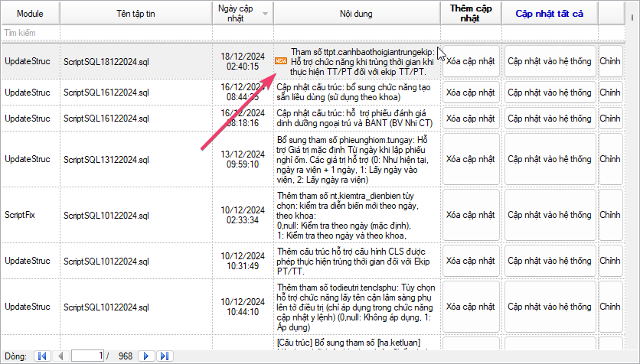The image size is (640, 364).
Task: Click the NEW badge beside ttpt.canhbaothoigiantrungekip
Action: (281, 60)
